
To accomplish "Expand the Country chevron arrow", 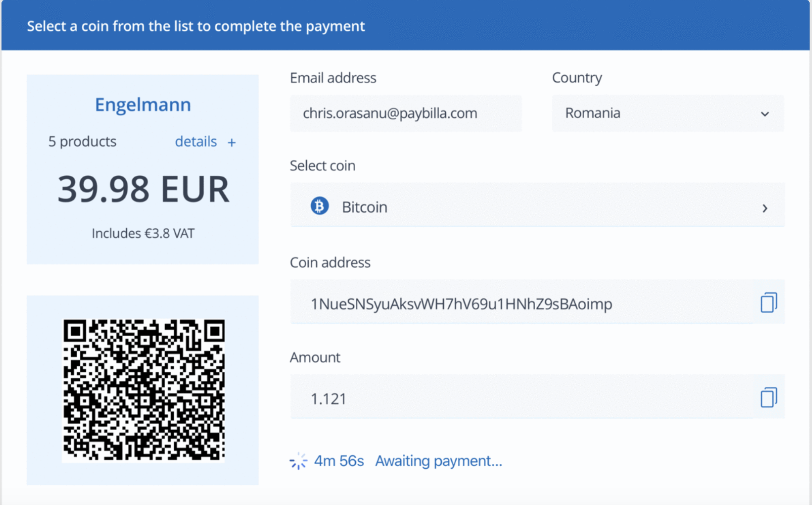I will [765, 114].
